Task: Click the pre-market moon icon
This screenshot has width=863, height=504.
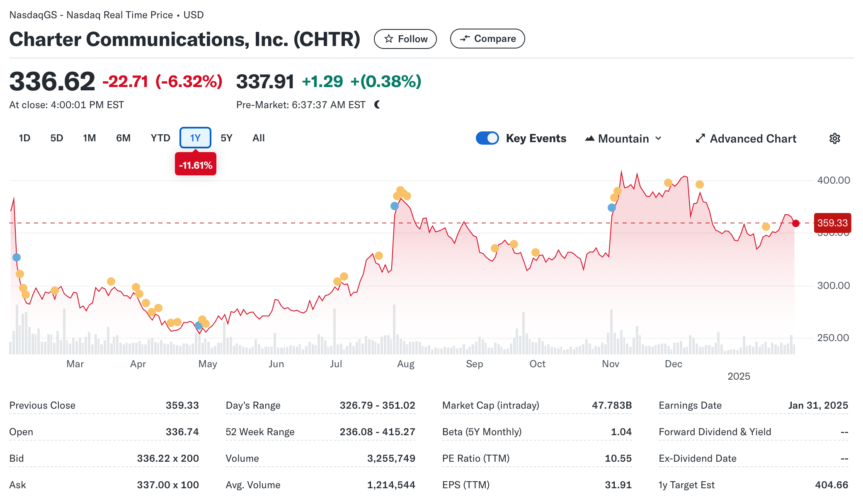Action: pos(377,105)
